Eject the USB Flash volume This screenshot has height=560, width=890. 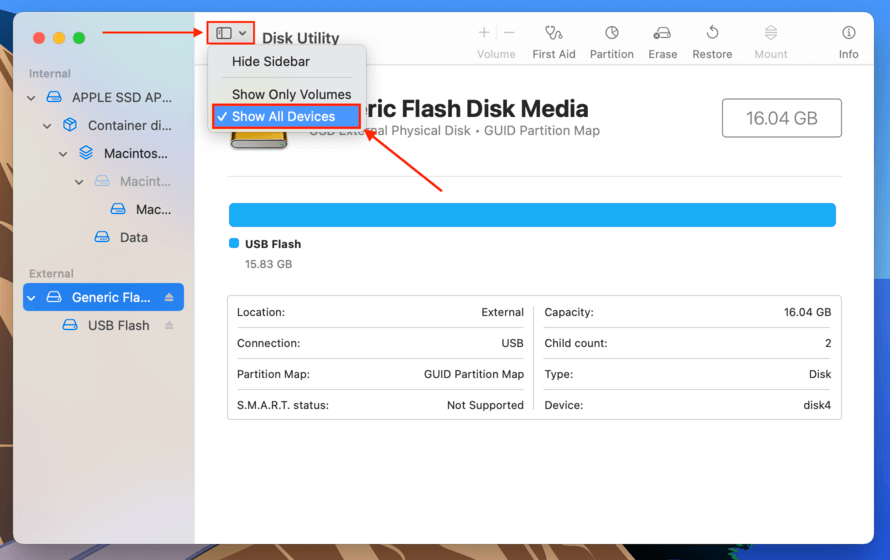[169, 325]
